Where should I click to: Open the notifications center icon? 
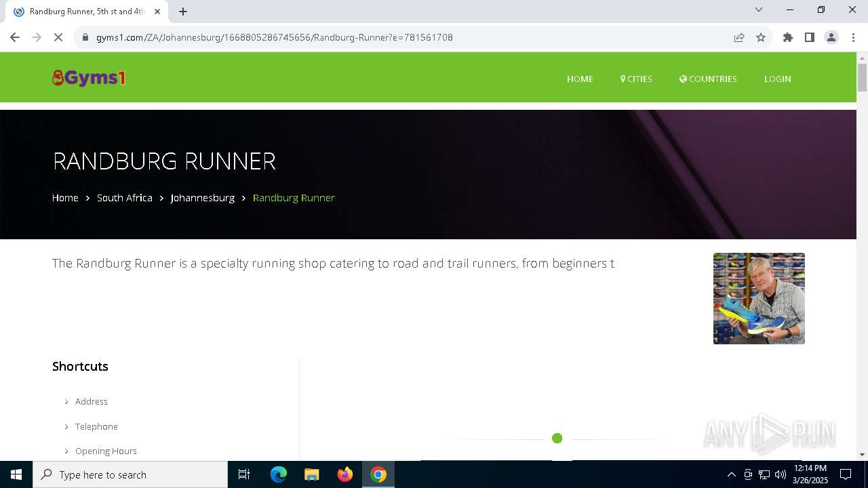pyautogui.click(x=846, y=474)
